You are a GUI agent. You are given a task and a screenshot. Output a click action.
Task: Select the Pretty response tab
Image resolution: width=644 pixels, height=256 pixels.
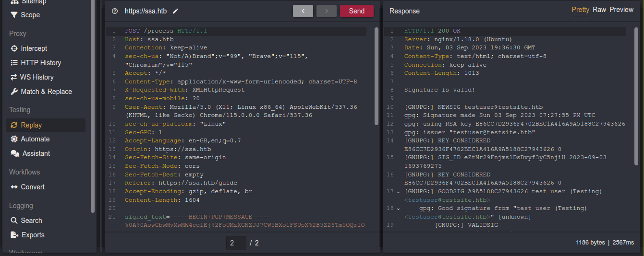click(580, 10)
